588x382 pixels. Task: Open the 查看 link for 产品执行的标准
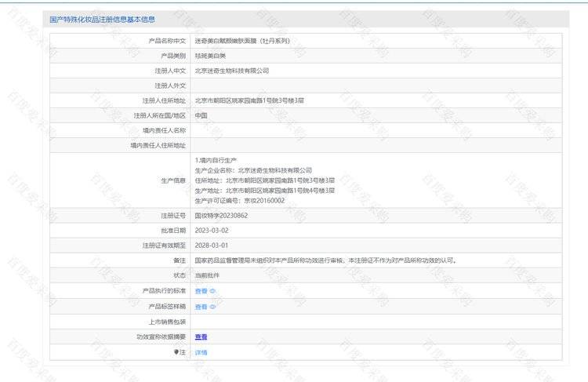coord(201,291)
